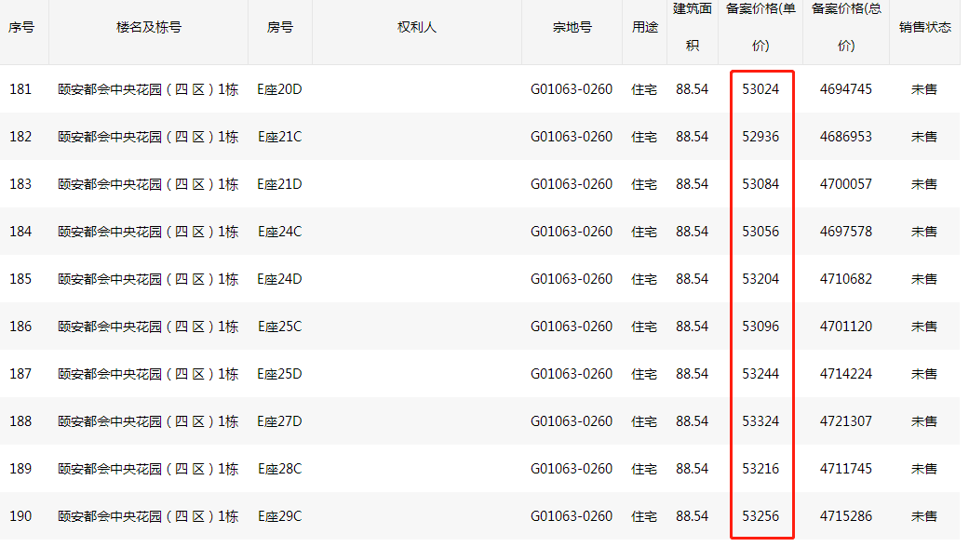Image resolution: width=969 pixels, height=560 pixels.
Task: Select total price 4686953
Action: [846, 137]
